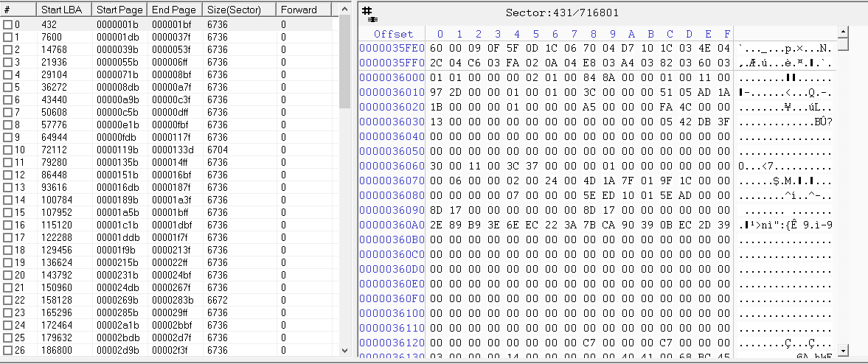Sort by the End Page column header
The height and width of the screenshot is (364, 868).
(x=175, y=10)
